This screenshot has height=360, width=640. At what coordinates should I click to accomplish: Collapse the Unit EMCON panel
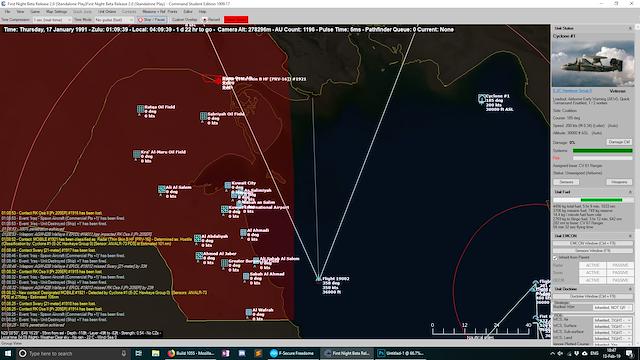point(630,236)
